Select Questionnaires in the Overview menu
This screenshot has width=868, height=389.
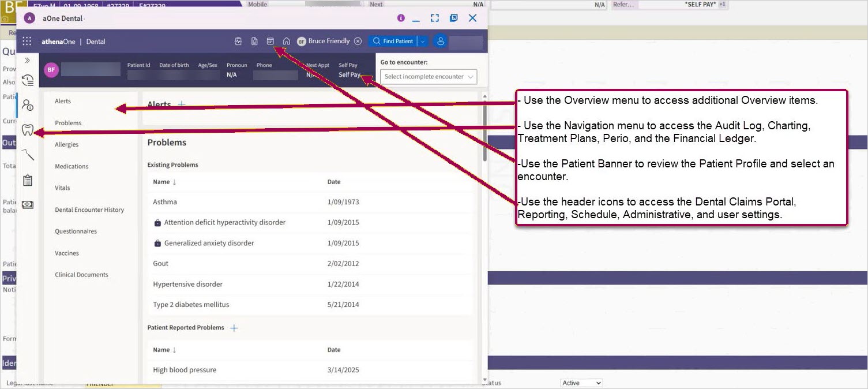click(x=76, y=231)
